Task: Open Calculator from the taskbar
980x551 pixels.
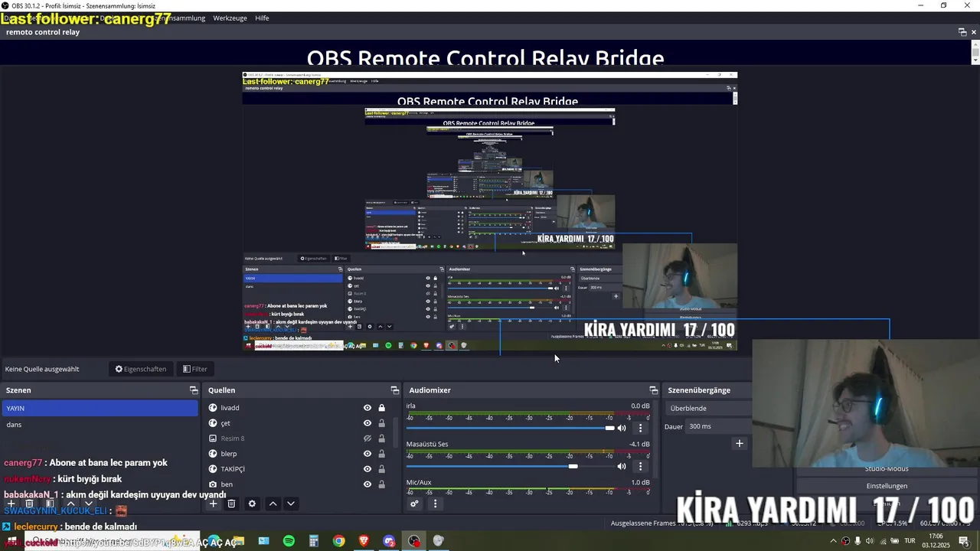Action: click(x=314, y=541)
